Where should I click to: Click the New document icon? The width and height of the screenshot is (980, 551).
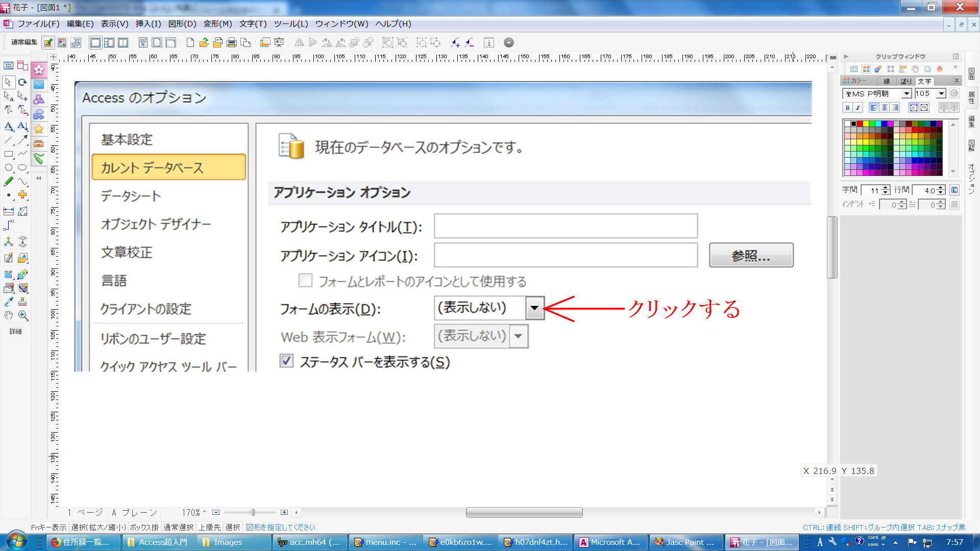click(190, 42)
